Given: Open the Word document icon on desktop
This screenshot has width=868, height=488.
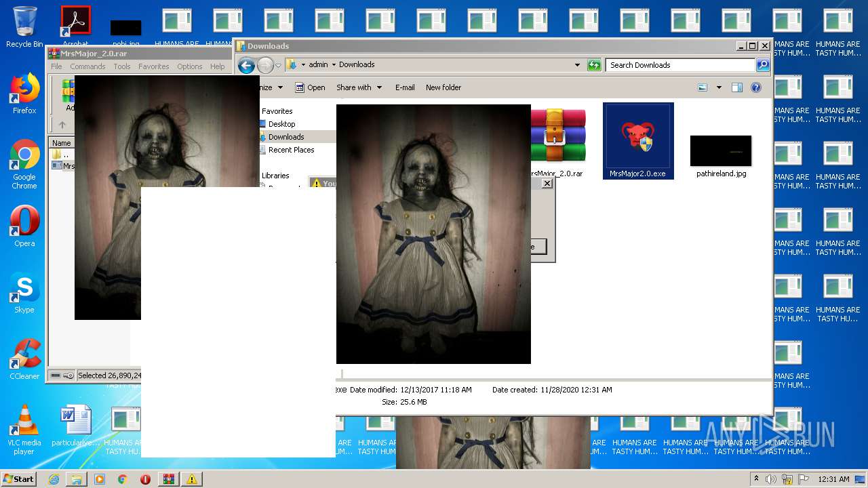Looking at the screenshot, I should (75, 426).
